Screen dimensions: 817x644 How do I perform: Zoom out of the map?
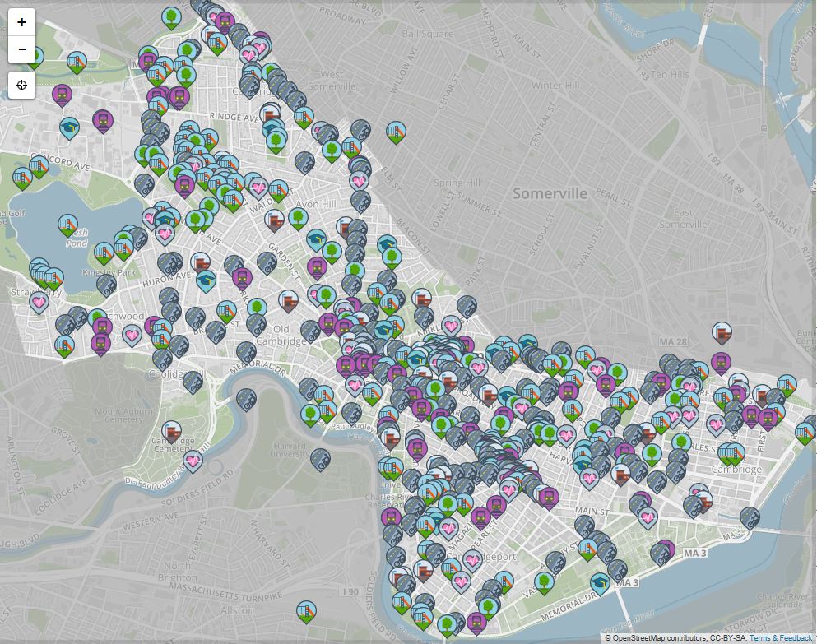[x=21, y=51]
